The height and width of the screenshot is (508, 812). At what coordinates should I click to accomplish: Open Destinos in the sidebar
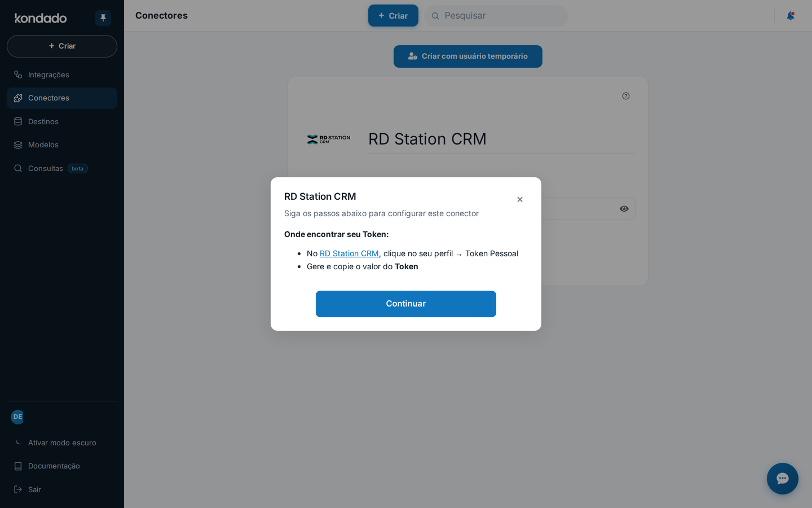62,121
